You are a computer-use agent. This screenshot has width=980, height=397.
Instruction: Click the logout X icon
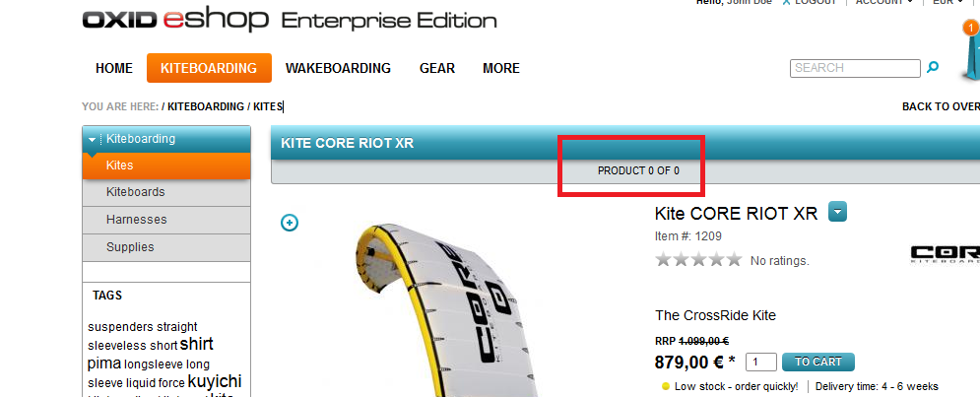point(786,3)
